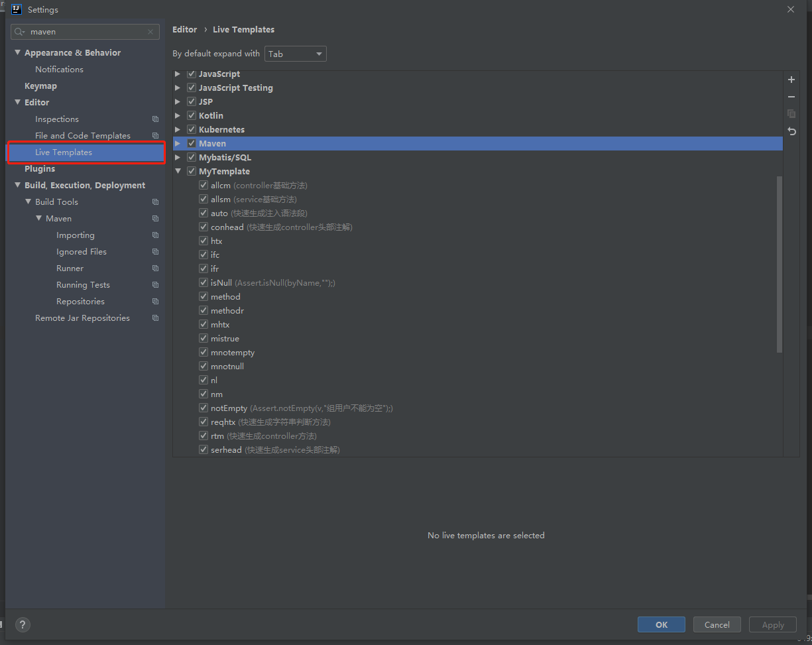Click the template list vertical scrollbar
812x645 pixels.
click(x=779, y=264)
